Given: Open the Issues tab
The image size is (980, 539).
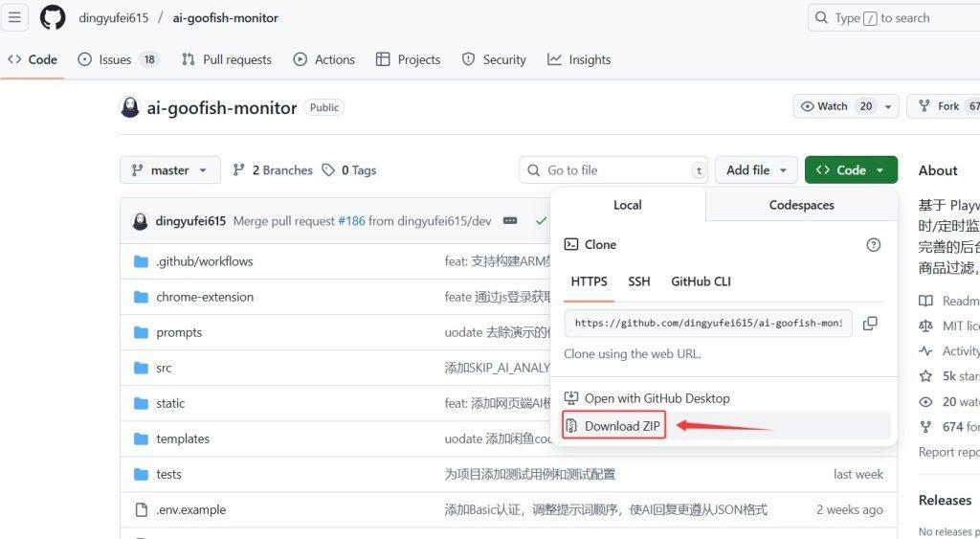Looking at the screenshot, I should click(x=118, y=59).
